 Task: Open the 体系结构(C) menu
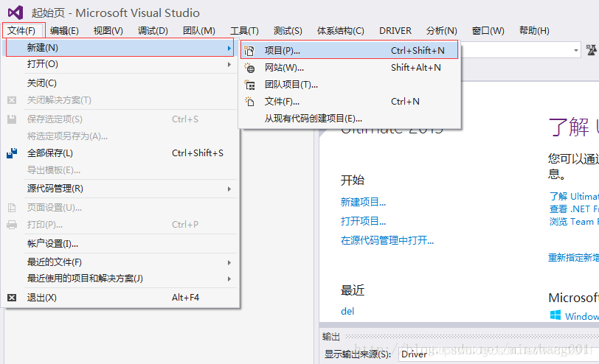pyautogui.click(x=340, y=30)
